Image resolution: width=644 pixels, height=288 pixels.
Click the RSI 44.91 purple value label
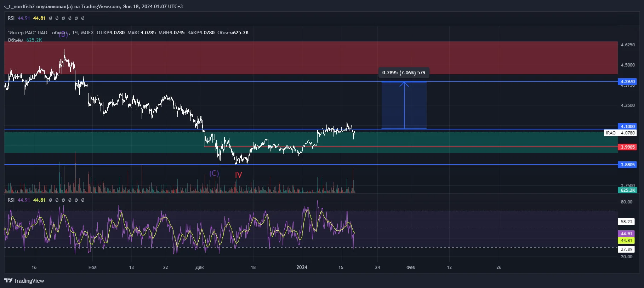(x=626, y=234)
